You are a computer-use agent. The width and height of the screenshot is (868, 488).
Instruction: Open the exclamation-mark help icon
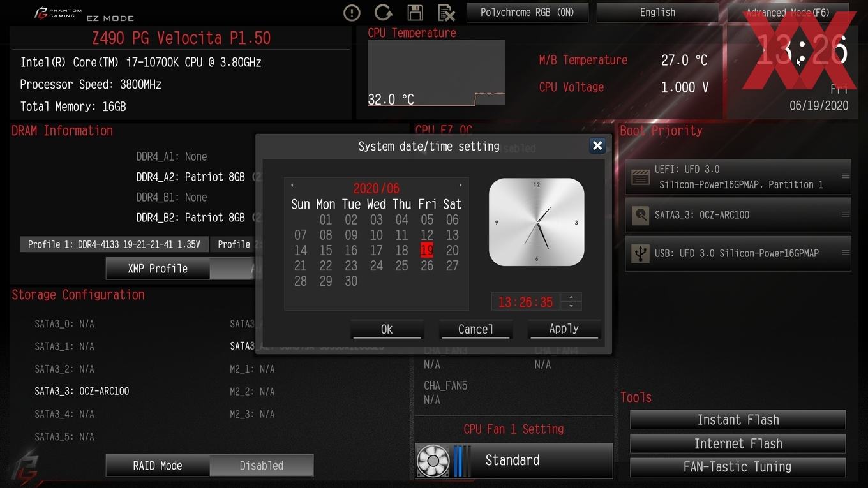click(352, 13)
